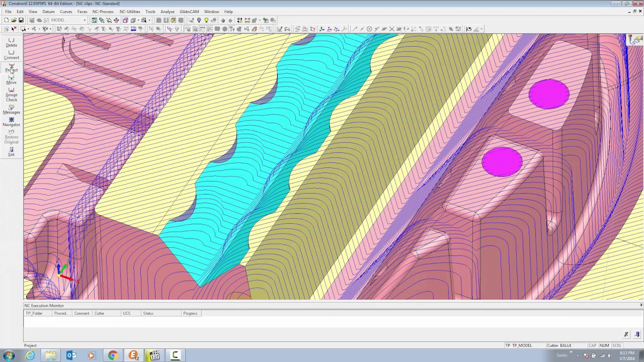Click the UCS column header
The height and width of the screenshot is (362, 644).
(131, 313)
